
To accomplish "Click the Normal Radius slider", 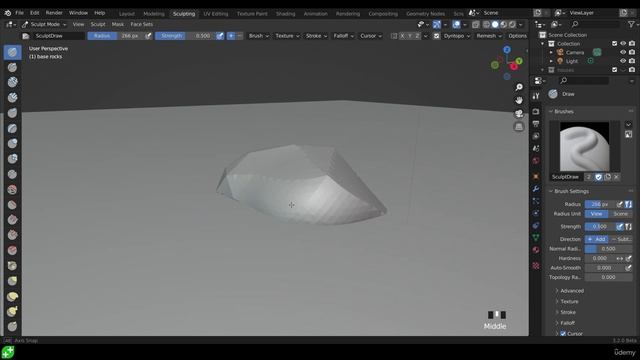I will (608, 249).
